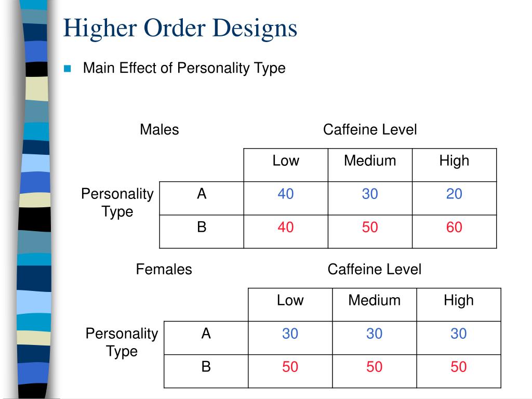Click Caffeine Level heading above Males table
532x399 pixels.
[x=370, y=129]
